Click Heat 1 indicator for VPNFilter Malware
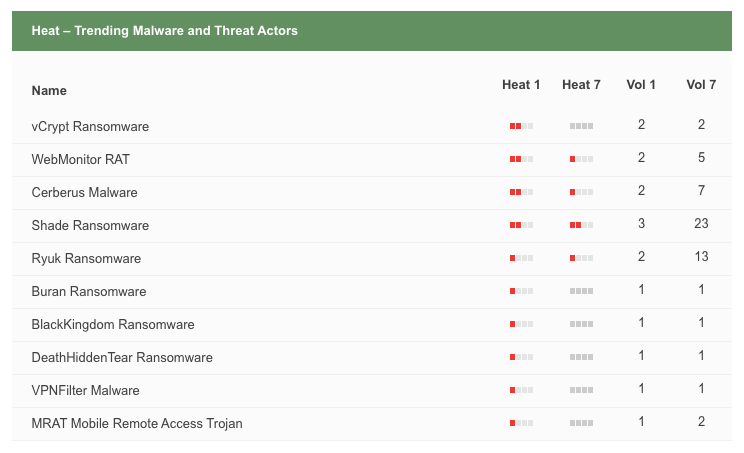 pos(521,390)
